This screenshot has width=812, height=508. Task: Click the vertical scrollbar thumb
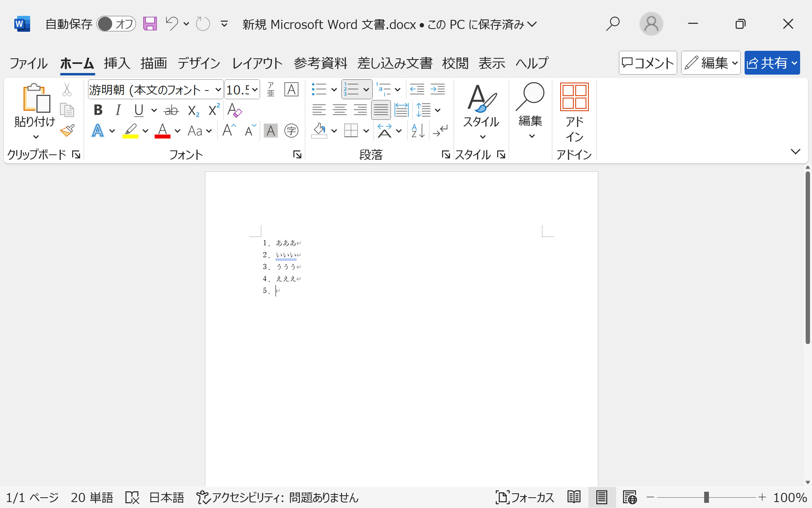coord(808,257)
